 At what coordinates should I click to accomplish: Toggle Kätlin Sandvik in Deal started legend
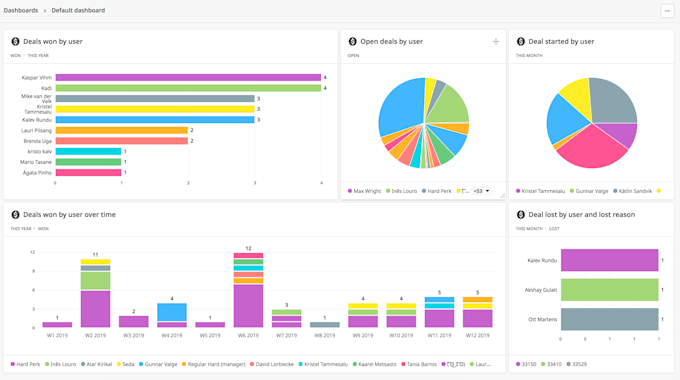pyautogui.click(x=632, y=191)
